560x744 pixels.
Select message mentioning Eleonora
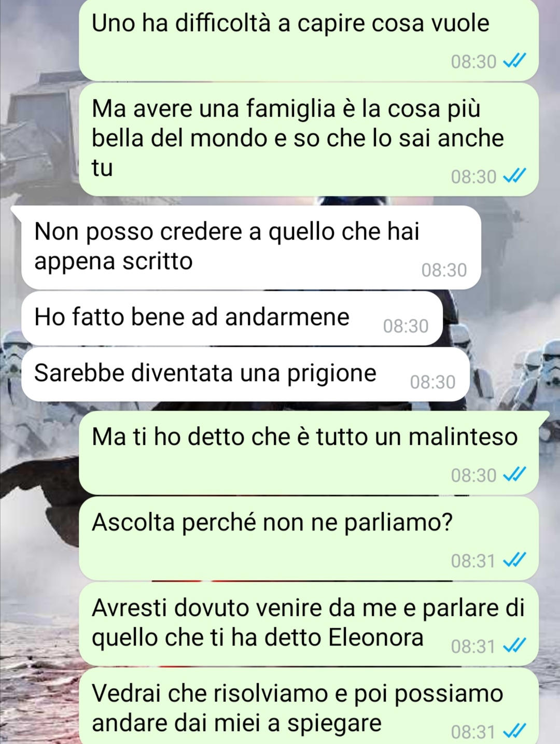(x=309, y=623)
